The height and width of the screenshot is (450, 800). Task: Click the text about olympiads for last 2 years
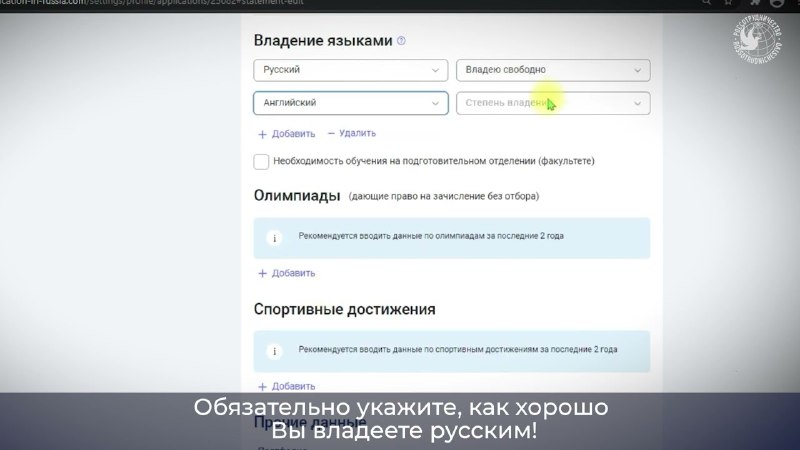431,236
